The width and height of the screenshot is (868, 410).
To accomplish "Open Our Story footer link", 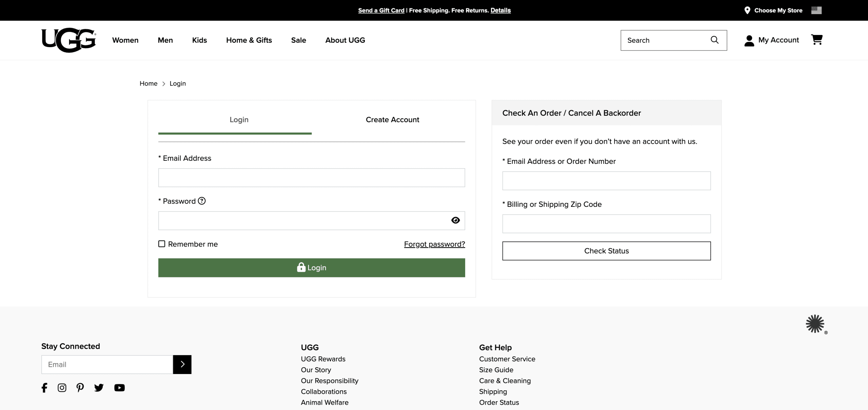I will [x=316, y=370].
